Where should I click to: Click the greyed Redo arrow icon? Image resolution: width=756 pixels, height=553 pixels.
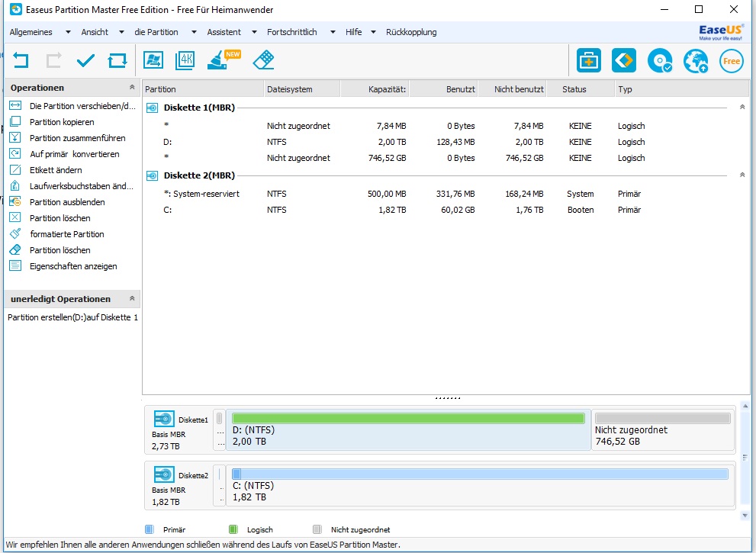pos(53,60)
